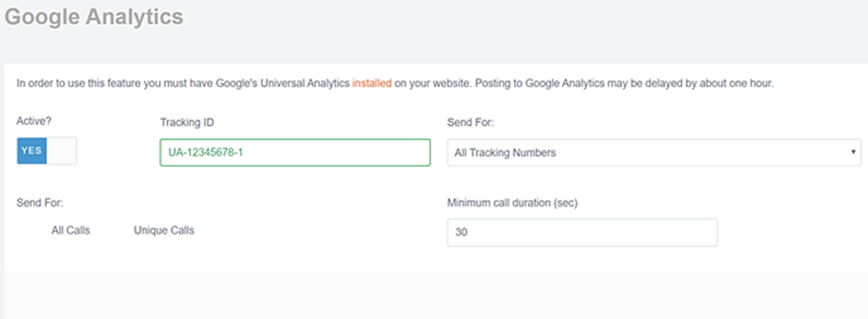The height and width of the screenshot is (319, 868).
Task: Focus the Tracking ID input field
Action: pyautogui.click(x=295, y=153)
